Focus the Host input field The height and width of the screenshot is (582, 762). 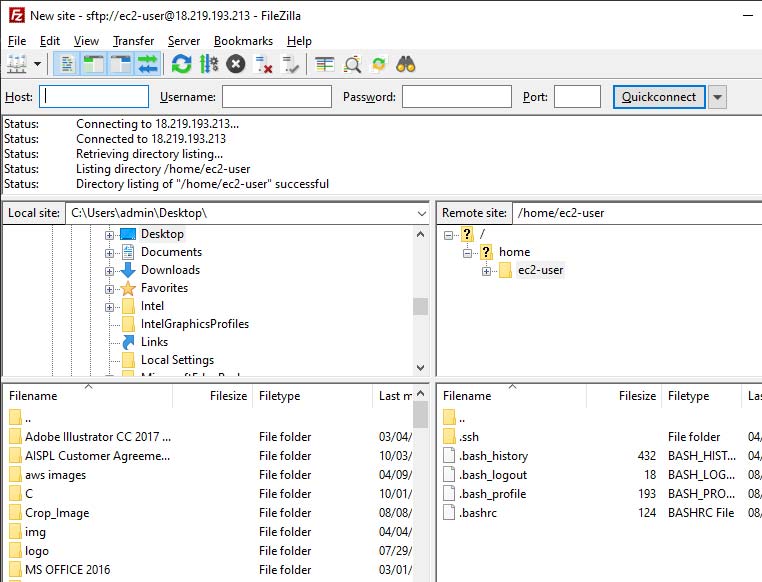tap(94, 97)
